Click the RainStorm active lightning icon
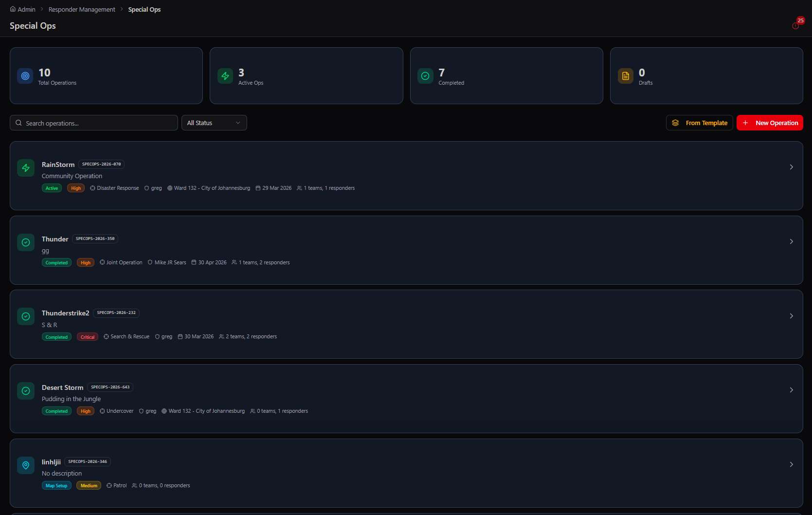Screen dimensions: 812x515 (x=26, y=168)
